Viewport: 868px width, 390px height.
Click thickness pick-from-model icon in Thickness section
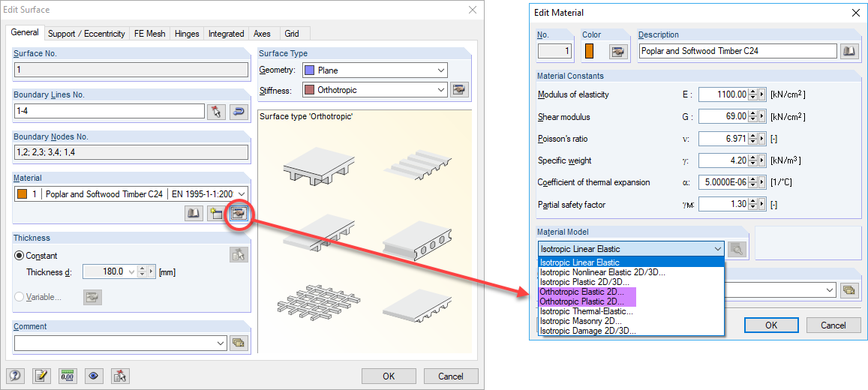(x=239, y=254)
